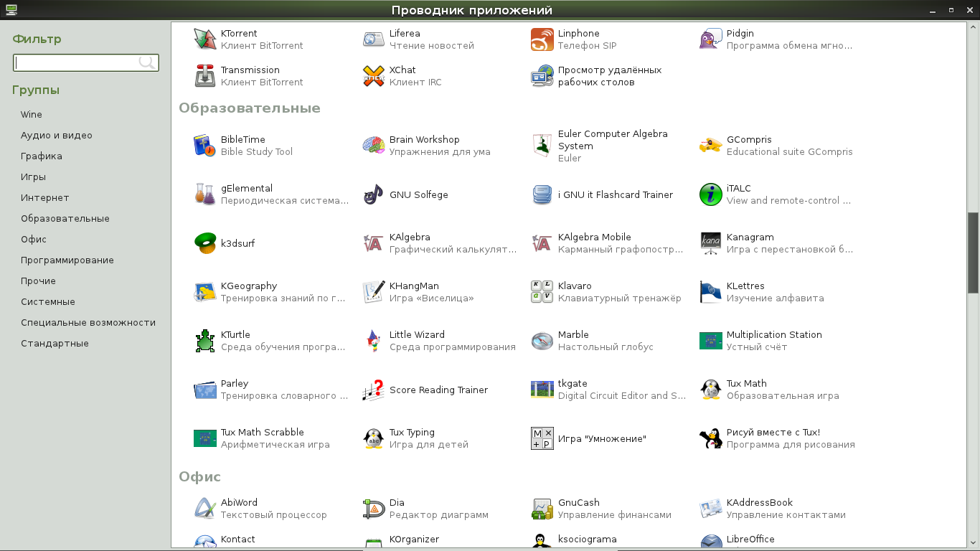Open the Linphone SIP phone icon

pyautogui.click(x=542, y=39)
